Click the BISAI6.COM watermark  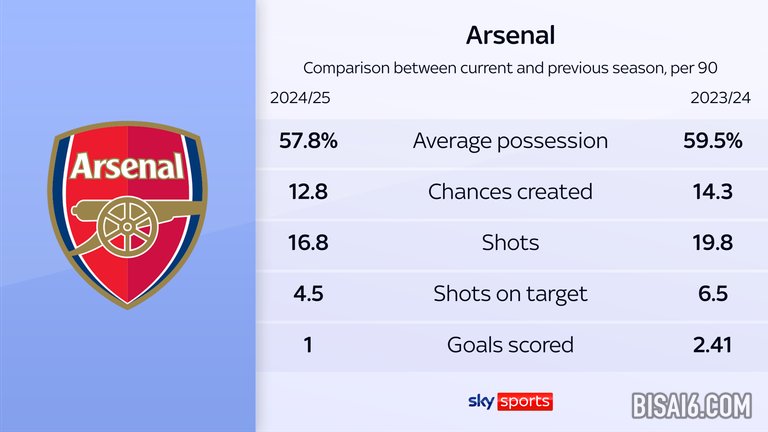[x=692, y=406]
